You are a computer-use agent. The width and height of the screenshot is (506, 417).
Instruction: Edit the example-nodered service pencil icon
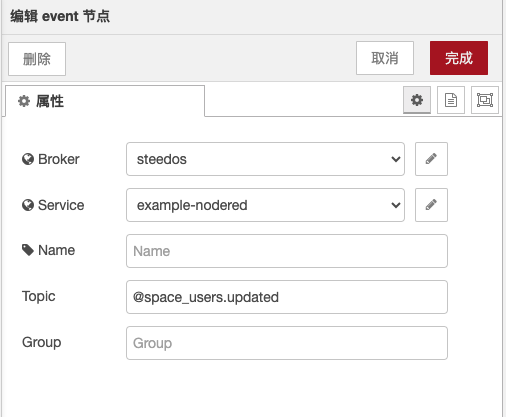(x=431, y=205)
